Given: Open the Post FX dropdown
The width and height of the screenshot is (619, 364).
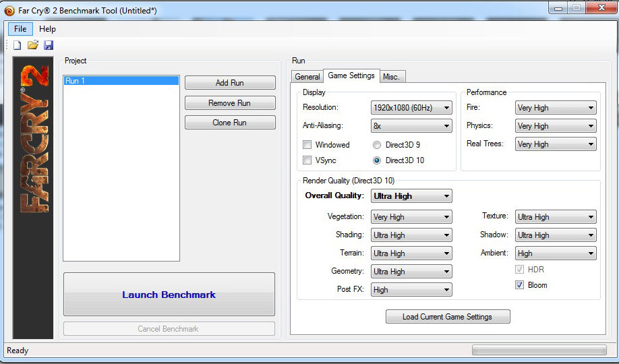Looking at the screenshot, I should [411, 289].
